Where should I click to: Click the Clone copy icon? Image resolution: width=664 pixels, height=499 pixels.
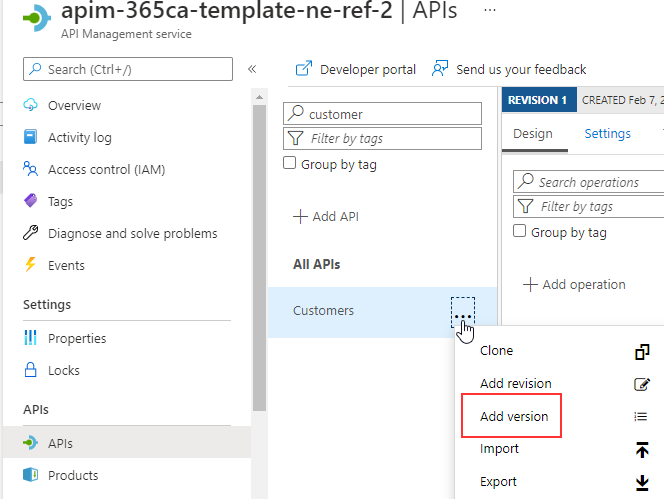(x=642, y=352)
